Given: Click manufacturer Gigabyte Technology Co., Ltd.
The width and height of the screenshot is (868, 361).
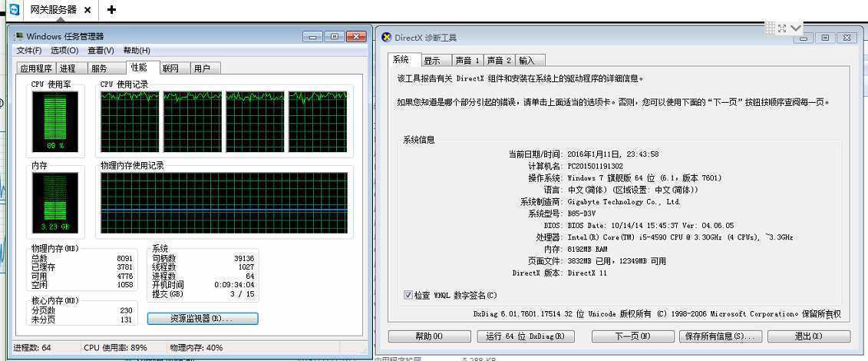Looking at the screenshot, I should pyautogui.click(x=625, y=202).
